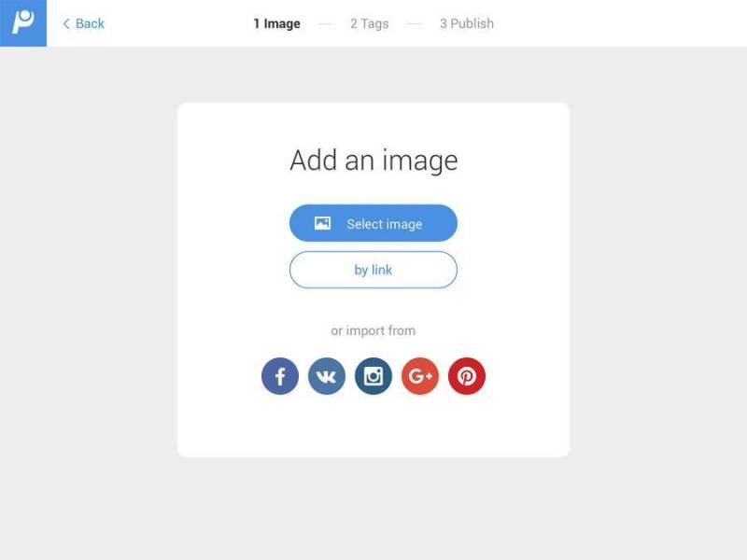Click empty white card area below social icons
The image size is (747, 560).
point(373,427)
